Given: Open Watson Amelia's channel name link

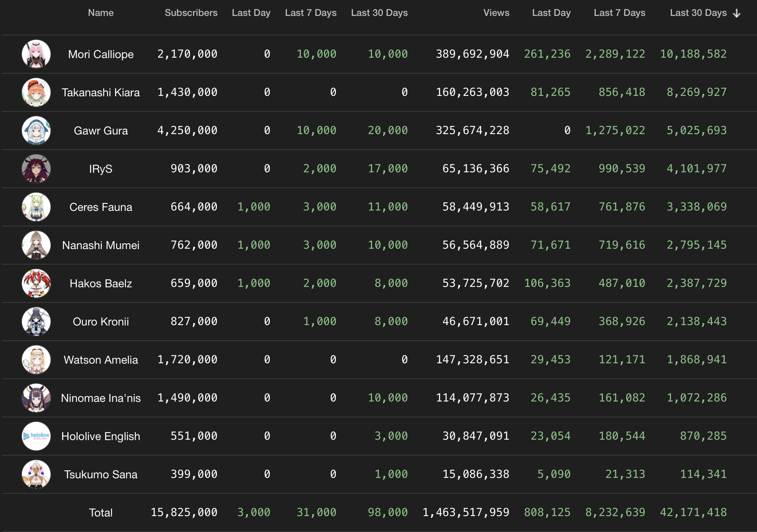Looking at the screenshot, I should pyautogui.click(x=101, y=360).
